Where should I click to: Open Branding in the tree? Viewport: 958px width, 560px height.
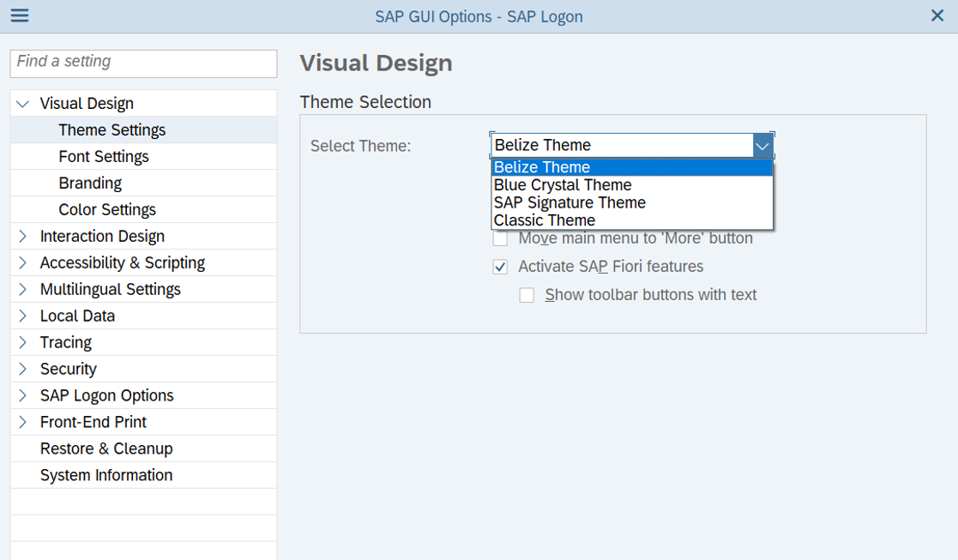point(90,184)
